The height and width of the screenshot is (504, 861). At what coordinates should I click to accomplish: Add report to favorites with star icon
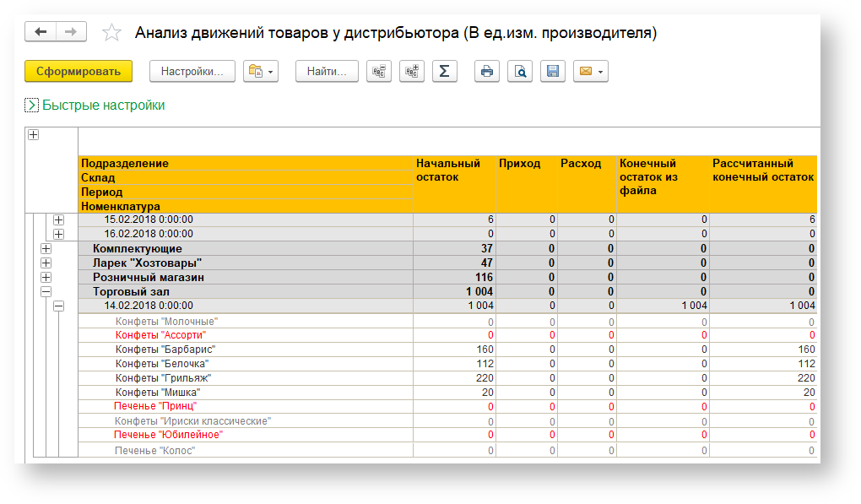pos(111,32)
